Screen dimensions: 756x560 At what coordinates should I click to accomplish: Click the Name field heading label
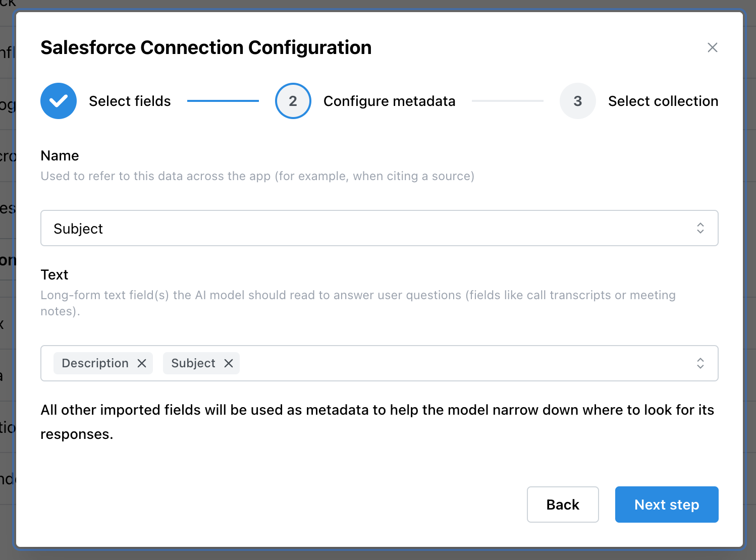pos(60,155)
